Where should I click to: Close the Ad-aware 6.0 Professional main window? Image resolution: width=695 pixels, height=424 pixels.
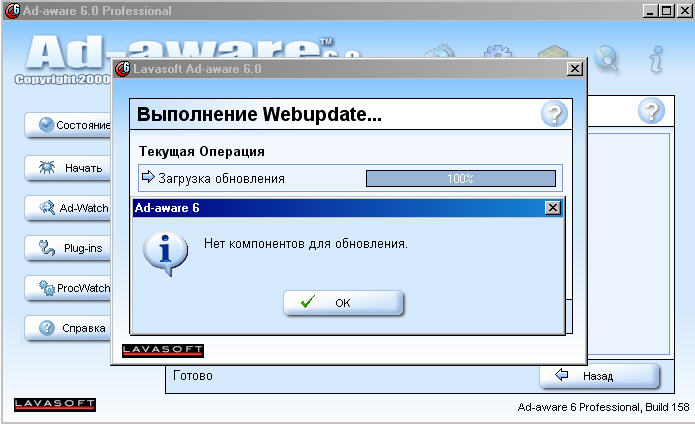click(684, 11)
